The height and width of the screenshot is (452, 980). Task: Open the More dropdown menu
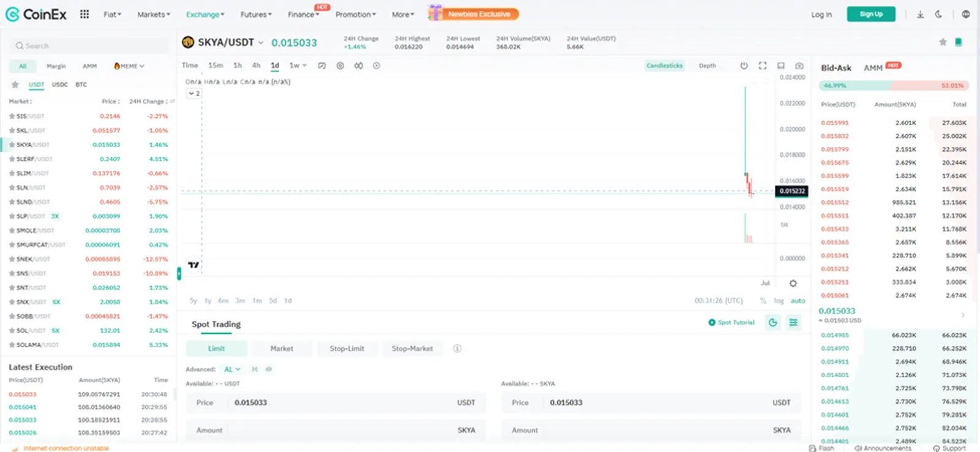click(403, 14)
